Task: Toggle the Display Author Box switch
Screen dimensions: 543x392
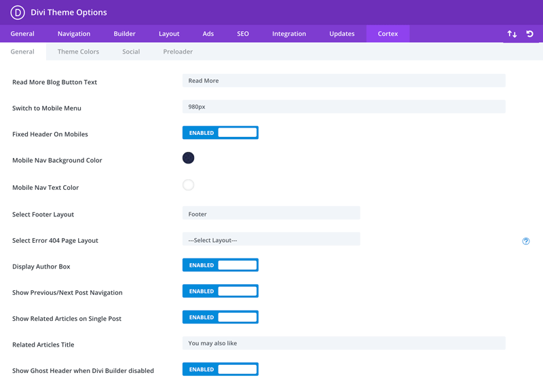Action: (220, 265)
